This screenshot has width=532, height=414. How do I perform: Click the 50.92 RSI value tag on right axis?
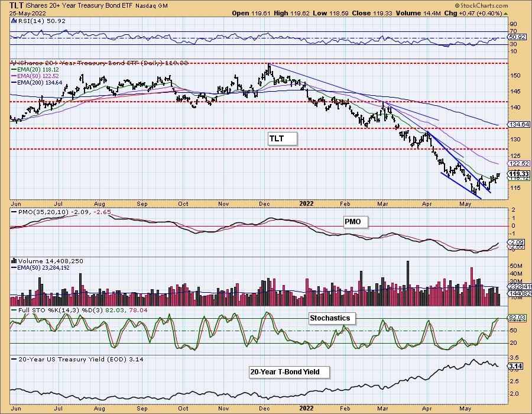[518, 37]
